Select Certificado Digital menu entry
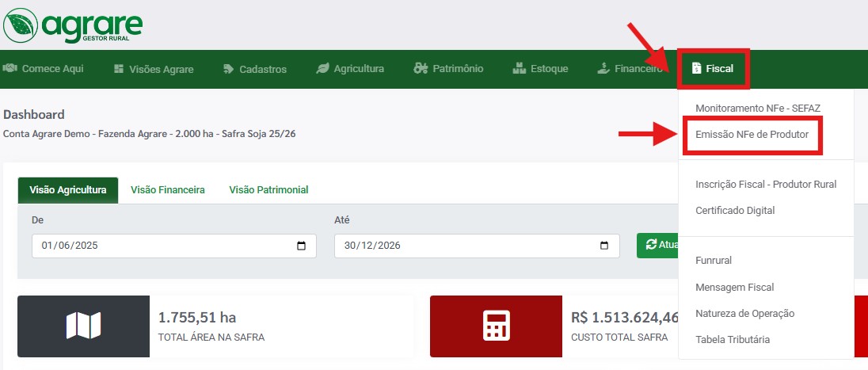This screenshot has width=868, height=370. (x=735, y=211)
